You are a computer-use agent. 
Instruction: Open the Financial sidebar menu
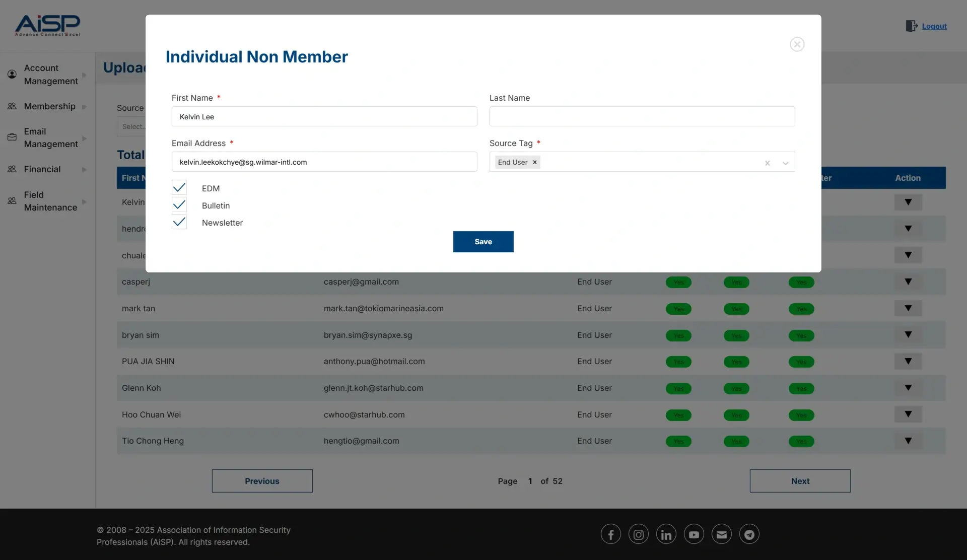pyautogui.click(x=42, y=169)
